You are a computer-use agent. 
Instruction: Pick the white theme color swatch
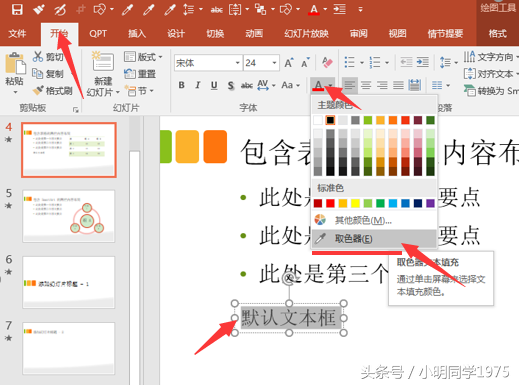point(318,120)
